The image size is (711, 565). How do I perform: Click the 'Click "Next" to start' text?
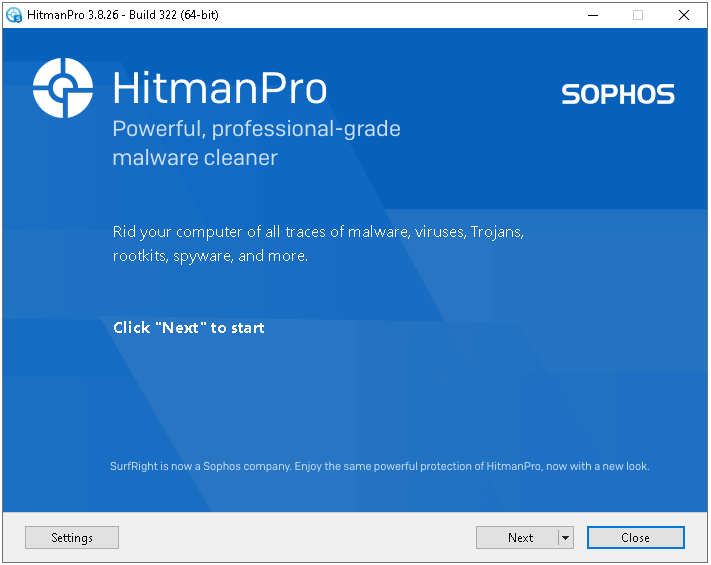189,327
